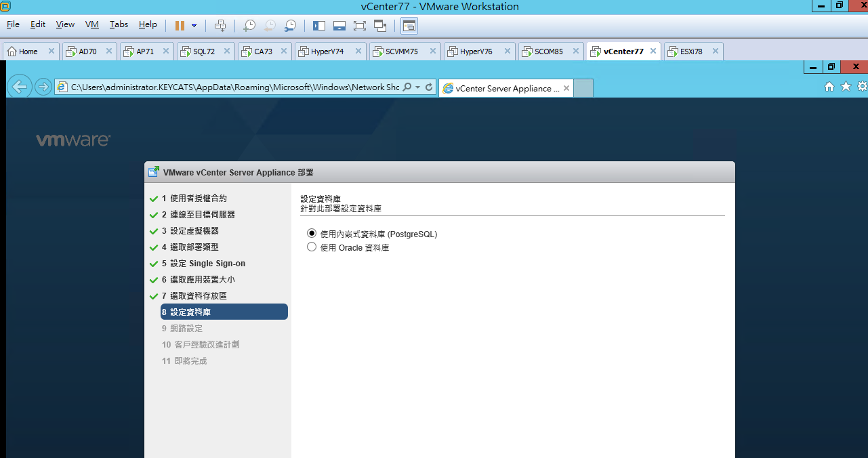Go back in Internet Explorer
This screenshot has height=458, width=868.
20,87
